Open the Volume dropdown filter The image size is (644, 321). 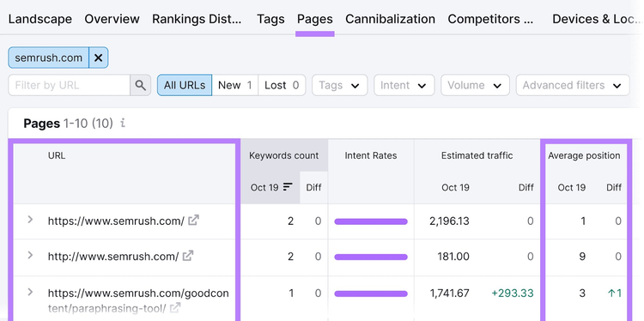pos(475,85)
